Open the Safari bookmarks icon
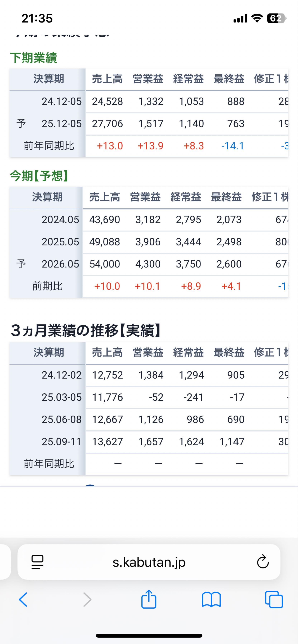 211,599
